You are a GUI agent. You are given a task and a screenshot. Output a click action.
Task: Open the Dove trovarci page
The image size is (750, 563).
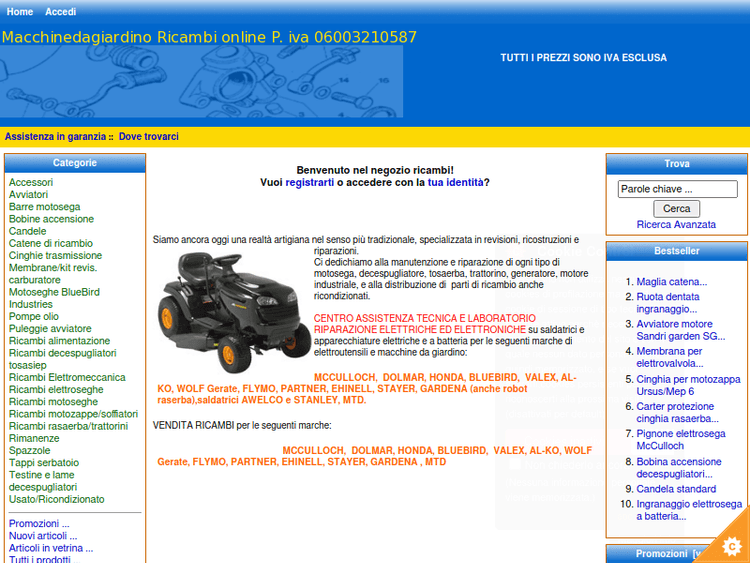click(149, 136)
